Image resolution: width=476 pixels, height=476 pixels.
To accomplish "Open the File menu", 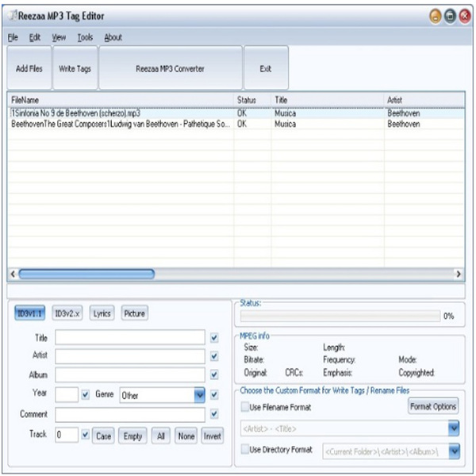I will pos(13,37).
